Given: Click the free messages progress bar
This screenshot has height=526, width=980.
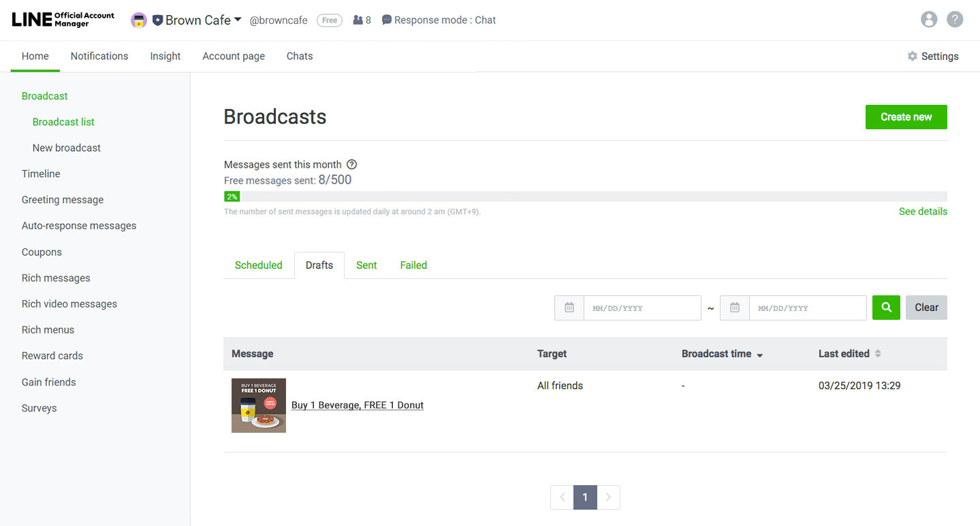Looking at the screenshot, I should pos(586,197).
